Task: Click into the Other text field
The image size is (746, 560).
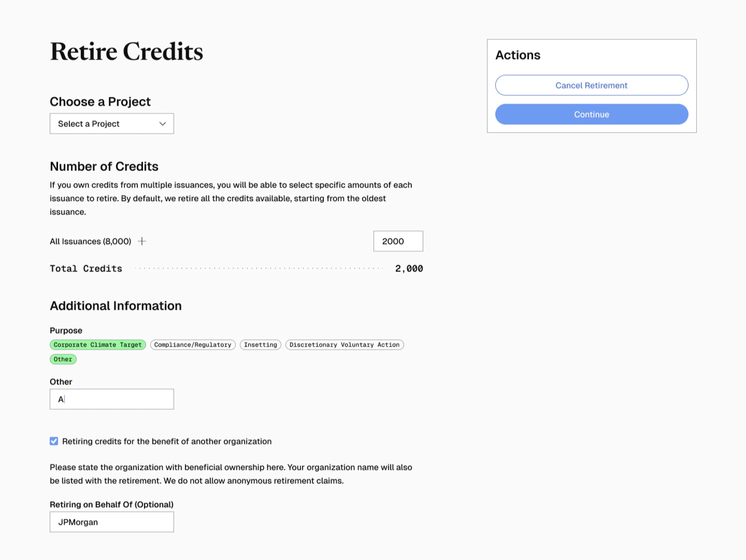Action: tap(112, 400)
